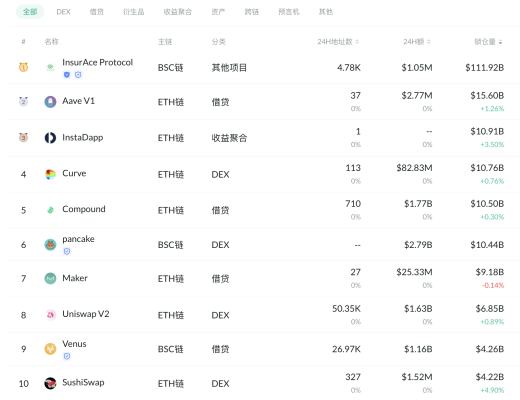The width and height of the screenshot is (520, 400).
Task: Click the +4.90% change for SushiSwap
Action: [492, 390]
